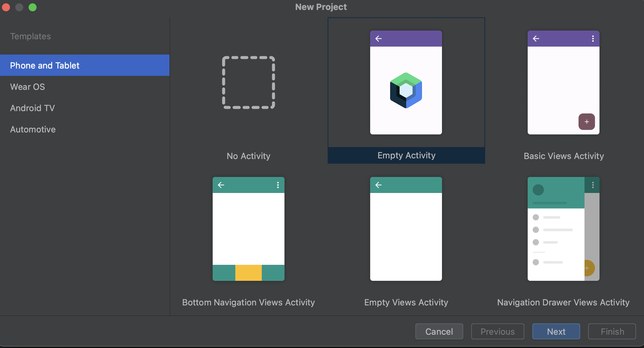
Task: Click the yellow tab in Bottom Navigation preview
Action: (249, 273)
